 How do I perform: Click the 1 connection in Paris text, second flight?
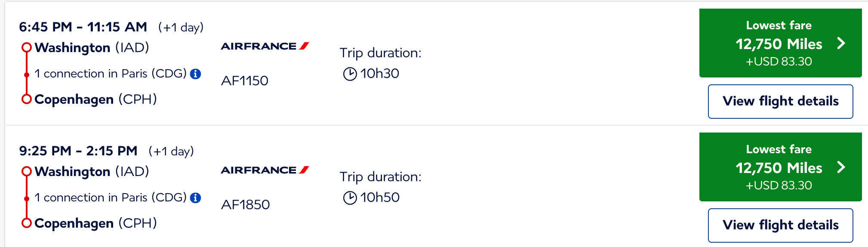click(111, 198)
